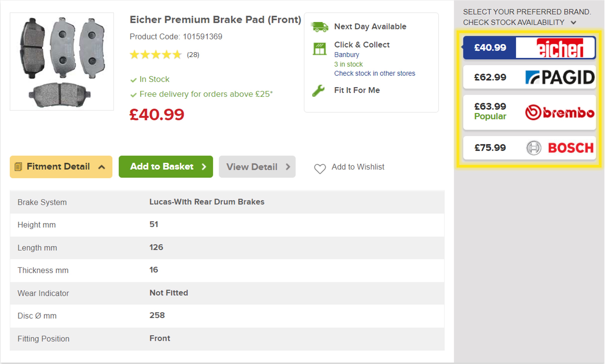
Task: Click the brake pad product image
Action: click(62, 61)
